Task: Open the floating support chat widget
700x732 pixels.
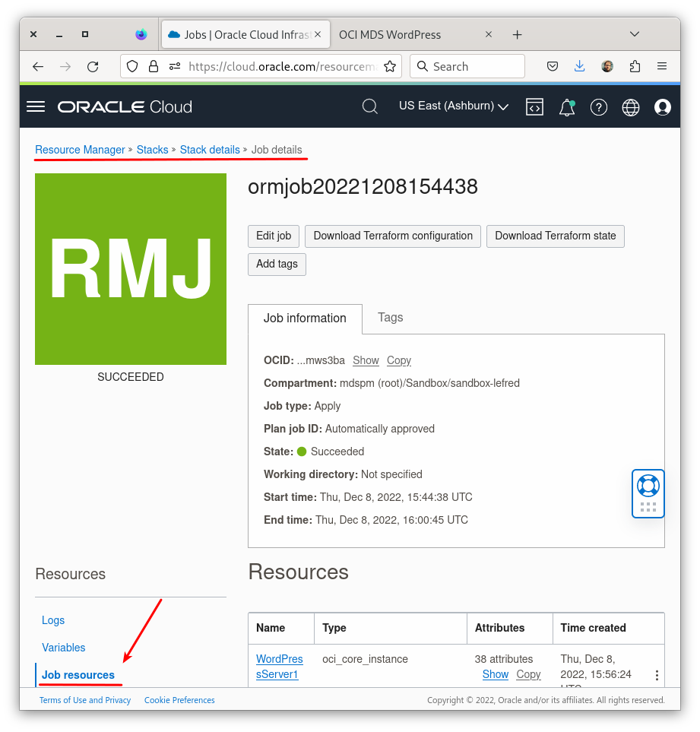Action: point(648,493)
